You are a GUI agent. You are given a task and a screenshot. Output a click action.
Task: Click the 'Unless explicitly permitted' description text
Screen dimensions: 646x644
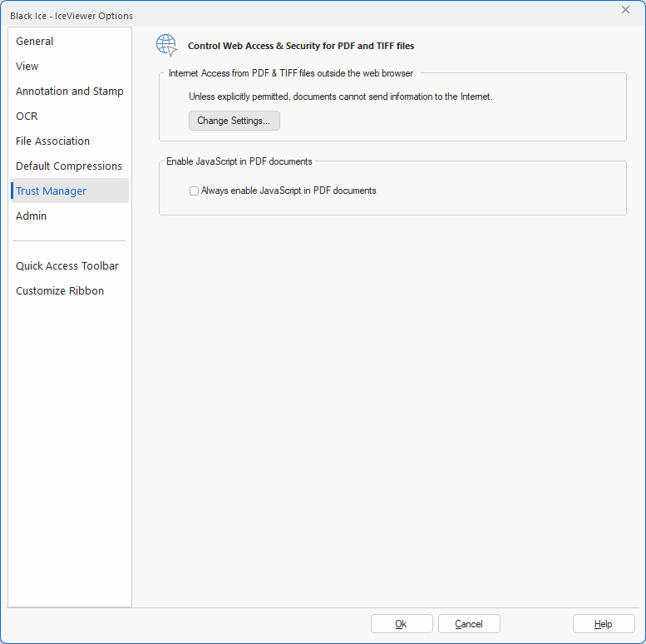coord(341,97)
